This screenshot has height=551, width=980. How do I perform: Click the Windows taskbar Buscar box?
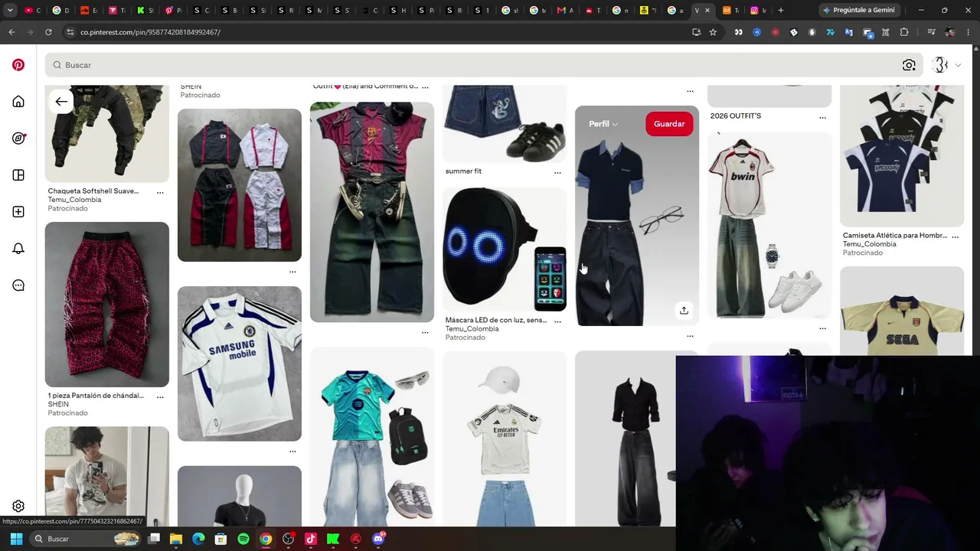point(86,539)
